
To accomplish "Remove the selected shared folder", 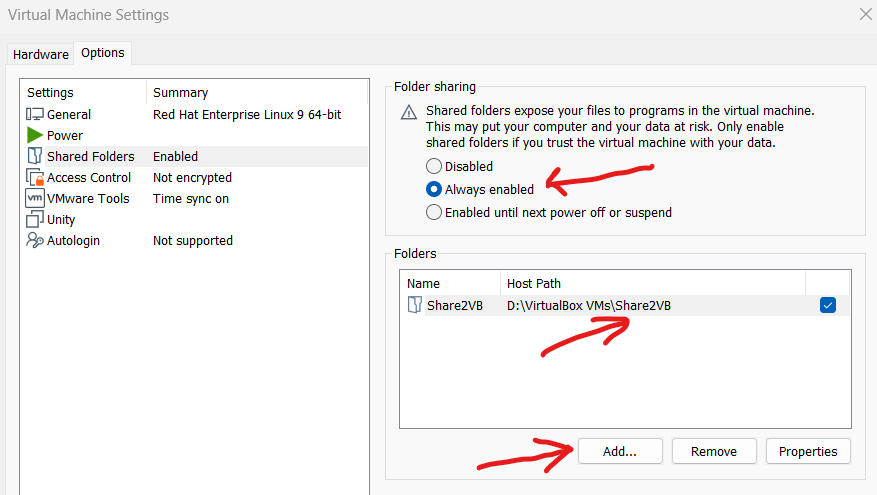I will coord(713,451).
